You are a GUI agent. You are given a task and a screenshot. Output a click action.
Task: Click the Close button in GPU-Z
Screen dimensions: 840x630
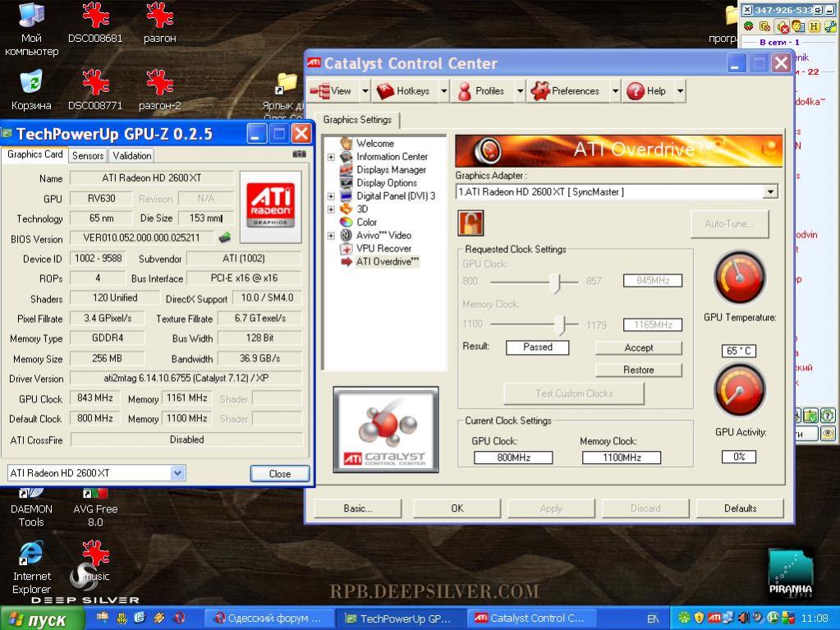[x=280, y=474]
